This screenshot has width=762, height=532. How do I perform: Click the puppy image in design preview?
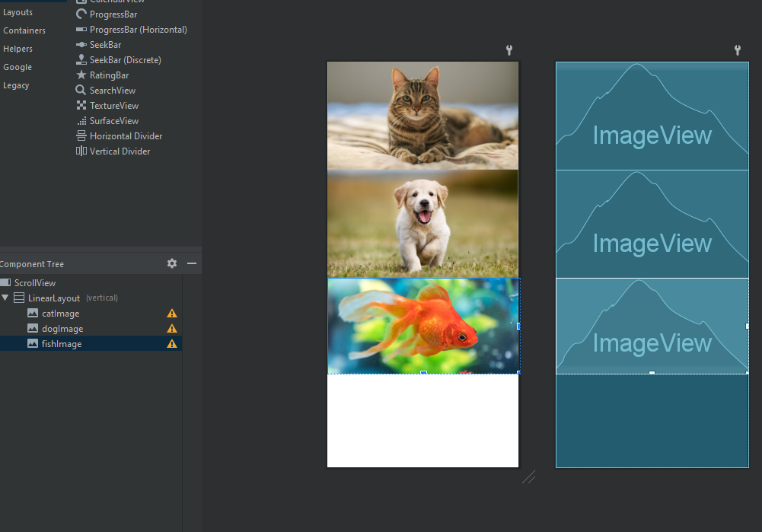coord(422,224)
